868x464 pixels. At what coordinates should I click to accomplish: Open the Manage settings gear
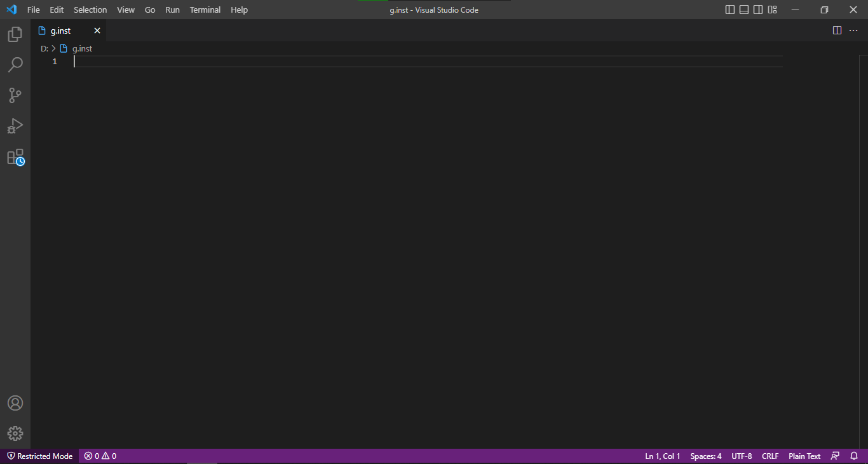(15, 433)
